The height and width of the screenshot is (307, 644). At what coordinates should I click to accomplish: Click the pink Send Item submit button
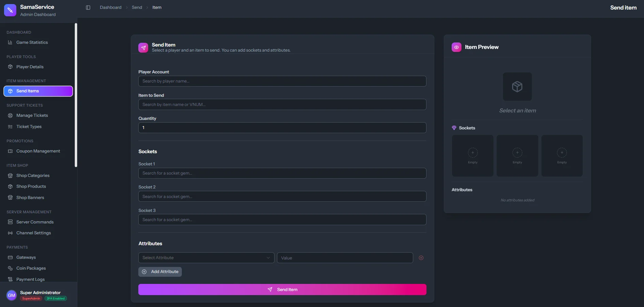tap(282, 290)
